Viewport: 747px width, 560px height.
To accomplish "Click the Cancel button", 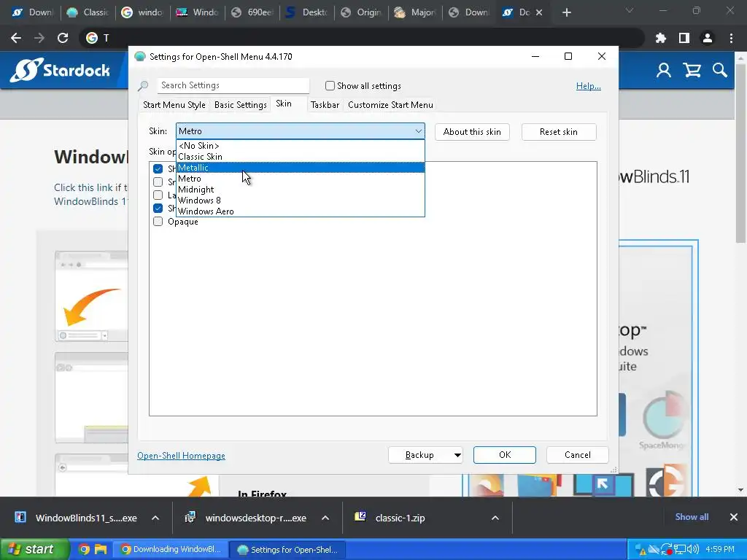I will pyautogui.click(x=578, y=455).
